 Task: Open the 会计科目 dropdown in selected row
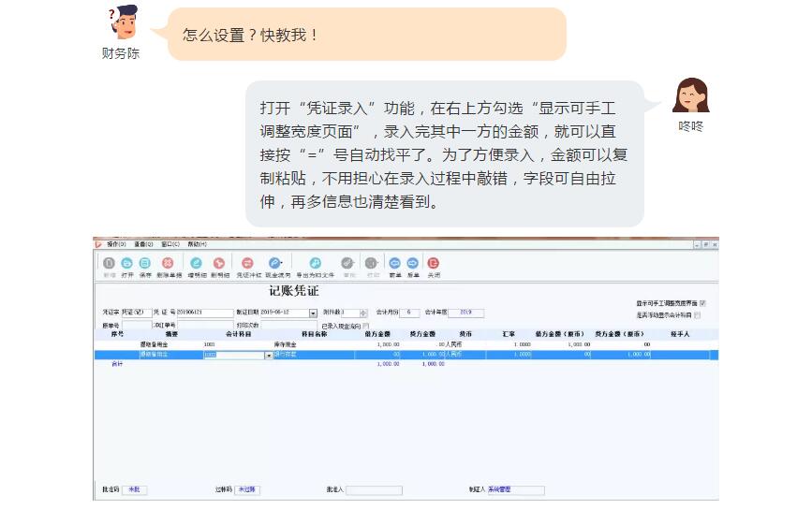269,356
